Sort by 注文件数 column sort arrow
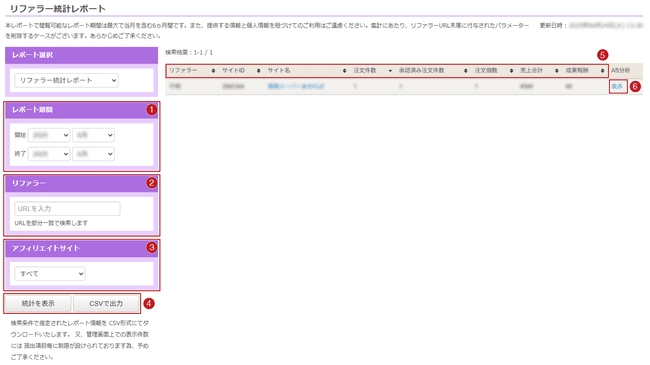This screenshot has width=650, height=365. pos(390,71)
